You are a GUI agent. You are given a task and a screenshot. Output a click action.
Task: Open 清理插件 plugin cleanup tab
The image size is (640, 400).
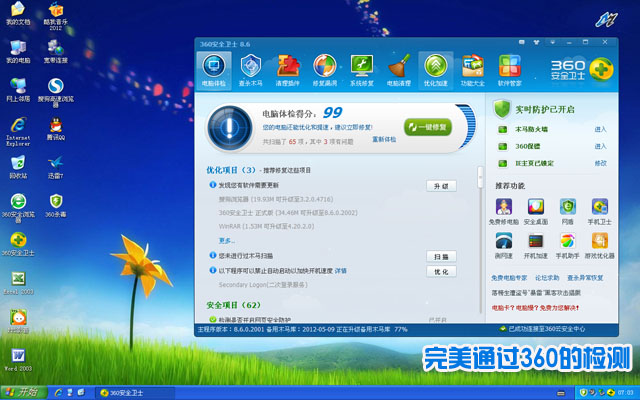[x=288, y=71]
